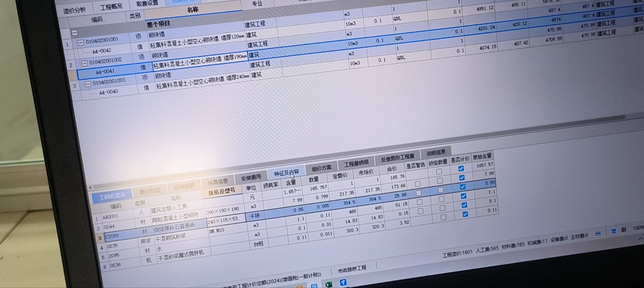Click the 名称 column header in upper table
This screenshot has height=288, width=644.
tap(193, 10)
